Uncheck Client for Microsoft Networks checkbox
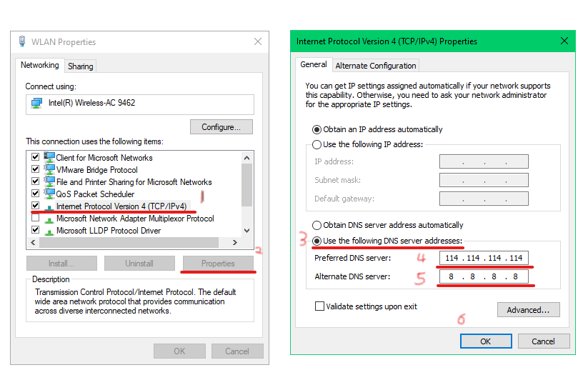This screenshot has height=370, width=588. click(36, 156)
